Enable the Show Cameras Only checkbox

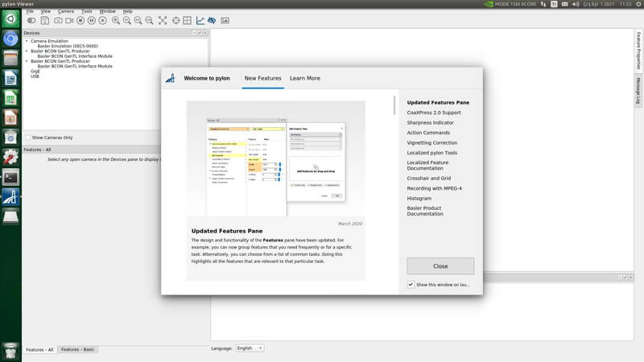pyautogui.click(x=28, y=138)
